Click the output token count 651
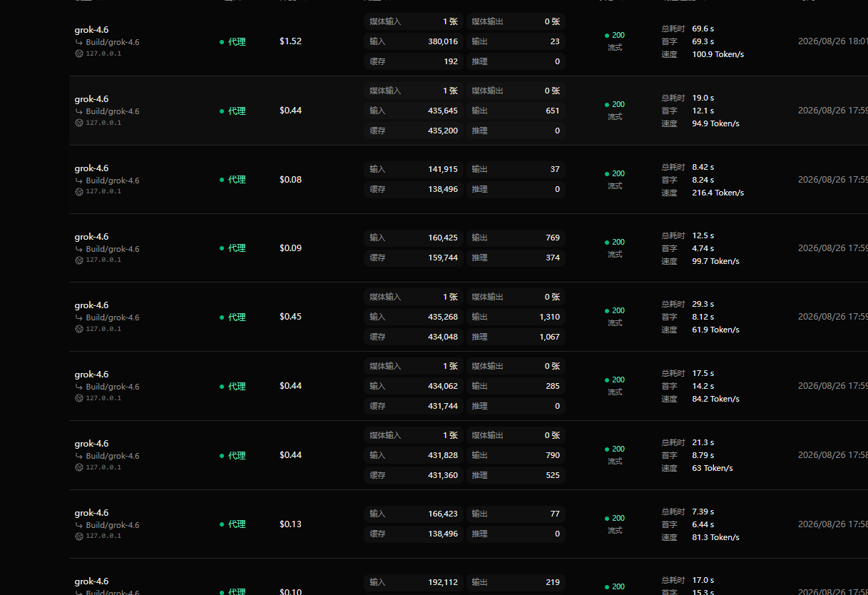868x595 pixels. click(x=553, y=111)
